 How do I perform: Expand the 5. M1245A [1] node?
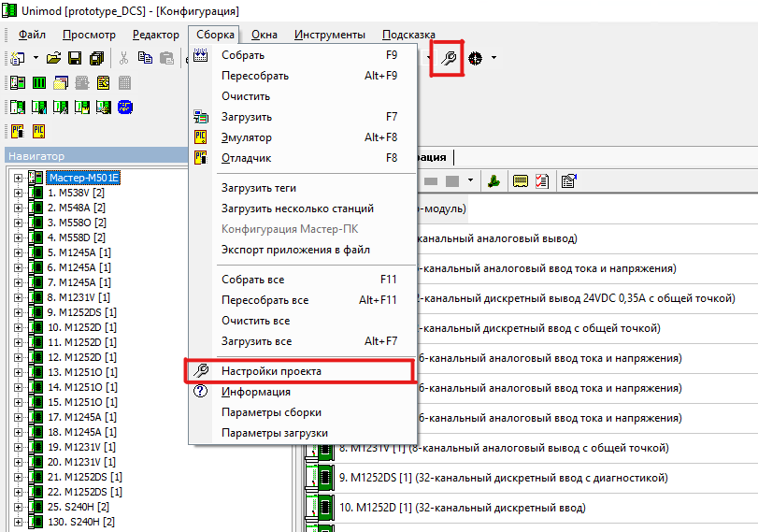click(x=18, y=253)
